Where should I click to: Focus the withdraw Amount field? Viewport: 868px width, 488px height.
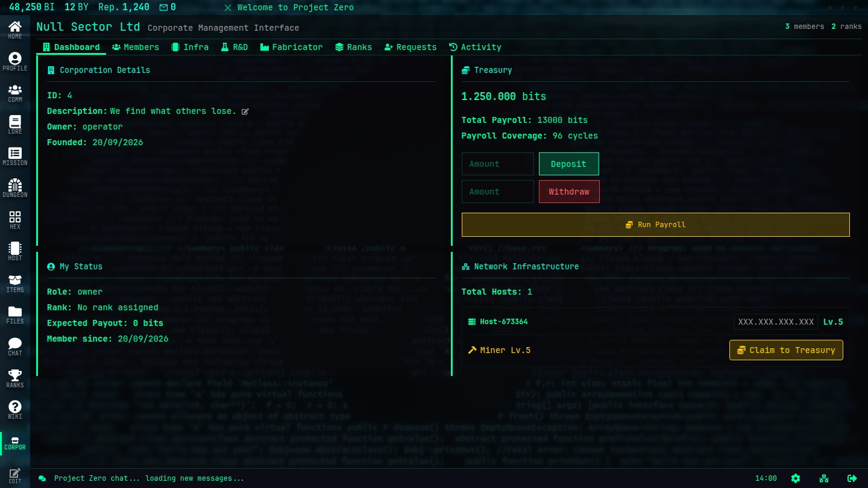click(x=498, y=192)
